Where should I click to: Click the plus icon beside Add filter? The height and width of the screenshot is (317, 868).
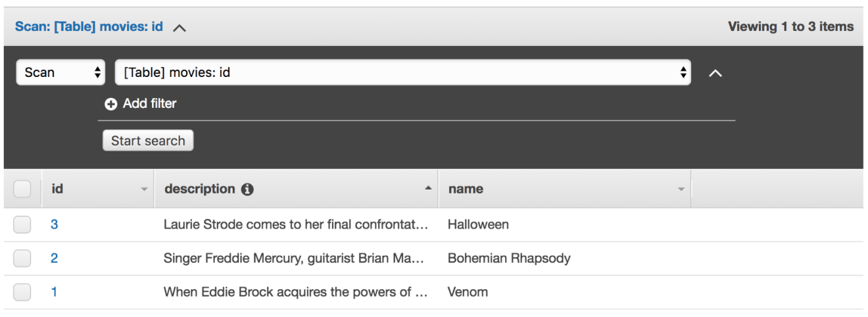click(x=110, y=104)
